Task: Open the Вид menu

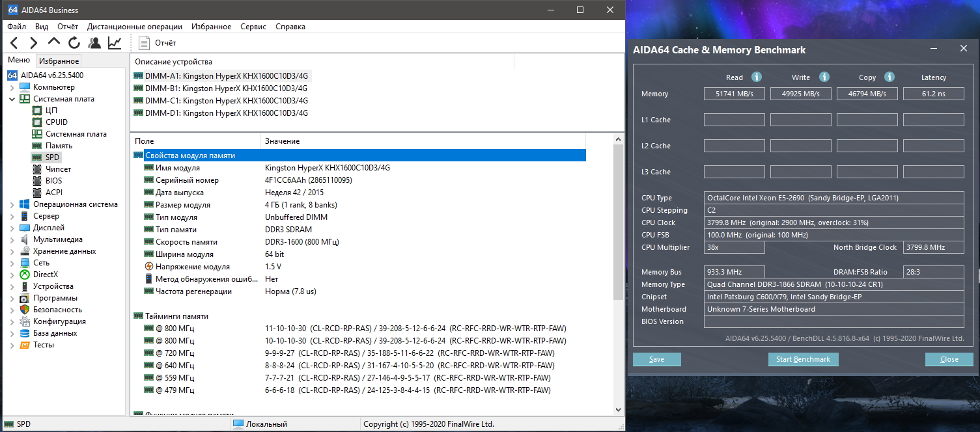Action: point(42,27)
